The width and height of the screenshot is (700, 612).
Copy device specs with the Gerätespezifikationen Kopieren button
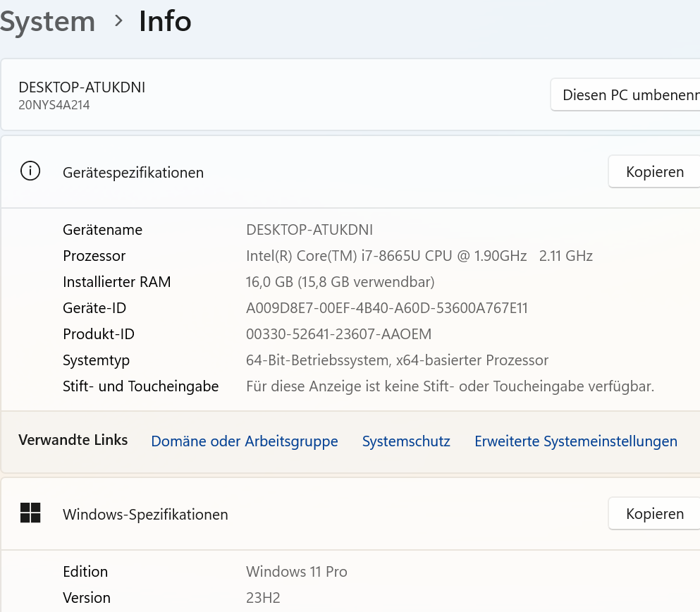[654, 171]
